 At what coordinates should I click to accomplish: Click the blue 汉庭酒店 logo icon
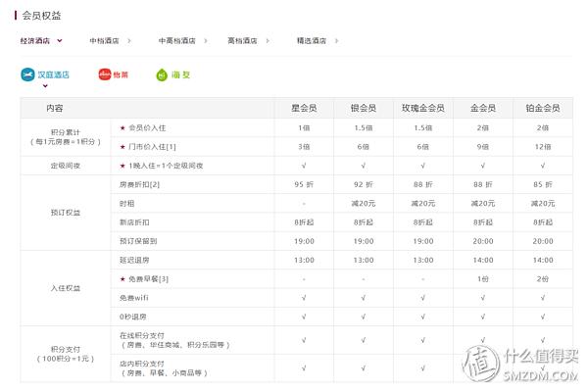pyautogui.click(x=27, y=74)
